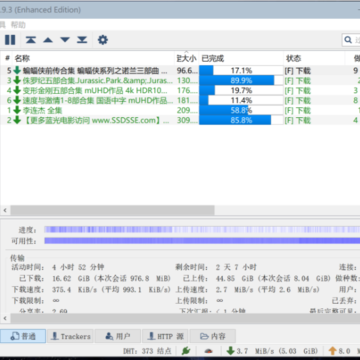Click the pause torrents toolbar icon
This screenshot has width=360, height=360.
tap(10, 40)
